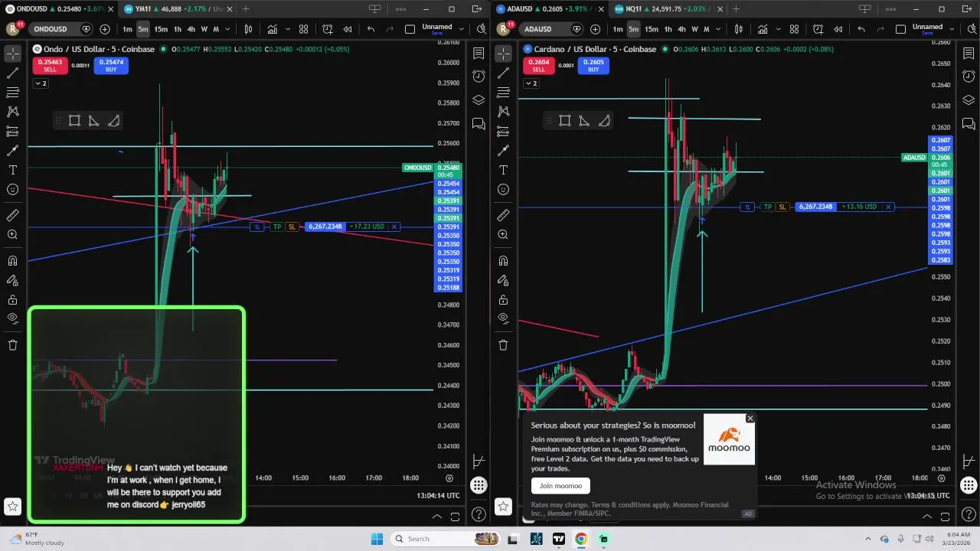Open candlestick chart style in Ondo window
Screen dimensions: 980x551
248,29
